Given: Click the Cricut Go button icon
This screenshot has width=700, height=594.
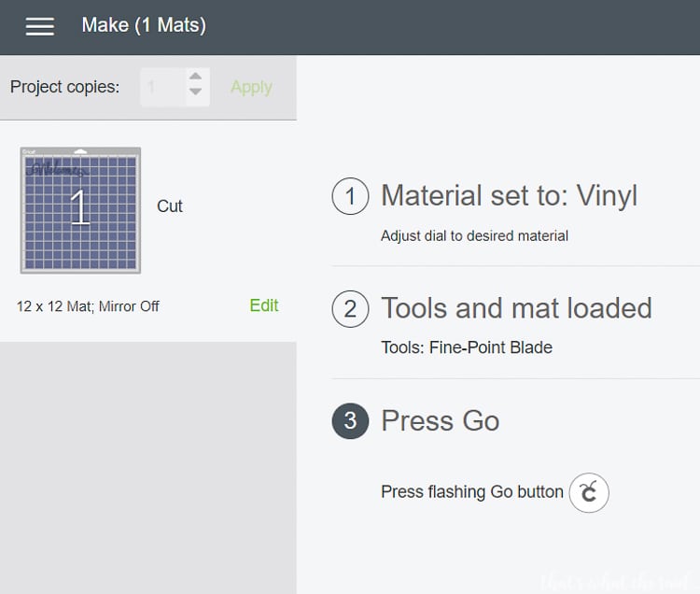Looking at the screenshot, I should [589, 492].
